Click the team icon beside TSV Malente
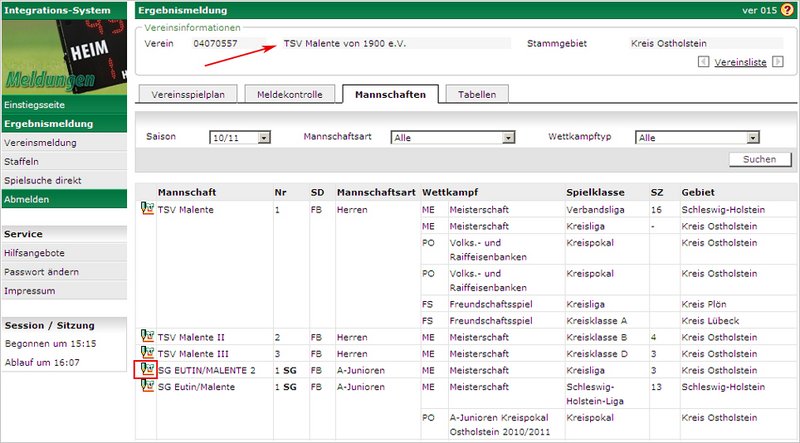The width and height of the screenshot is (800, 443). [x=146, y=210]
